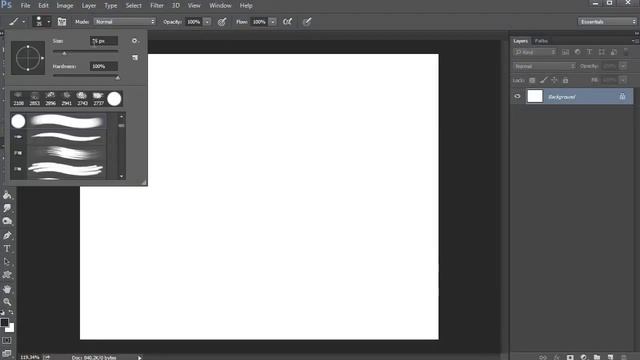The image size is (640, 360).
Task: Switch to the Layers tab
Action: coord(520,41)
